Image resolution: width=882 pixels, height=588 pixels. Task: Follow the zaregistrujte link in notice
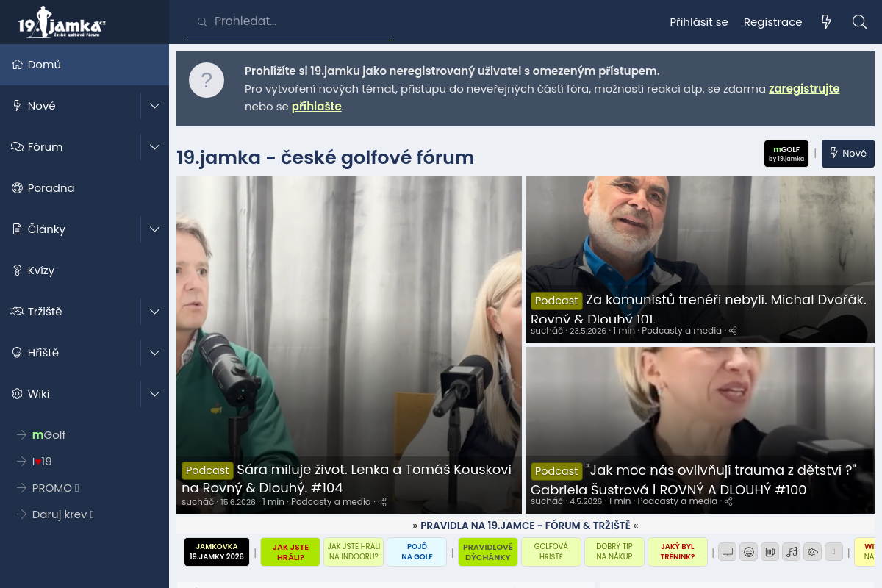point(804,89)
